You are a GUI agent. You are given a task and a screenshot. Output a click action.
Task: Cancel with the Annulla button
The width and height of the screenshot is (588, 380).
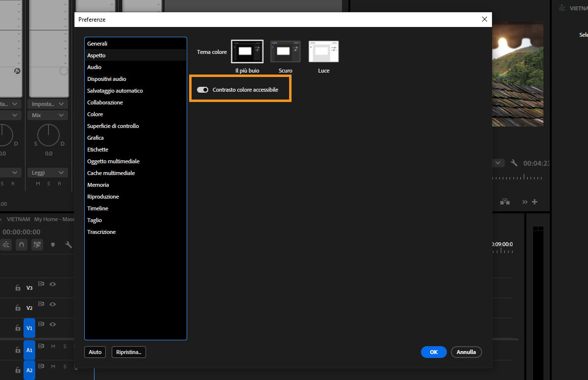click(466, 352)
